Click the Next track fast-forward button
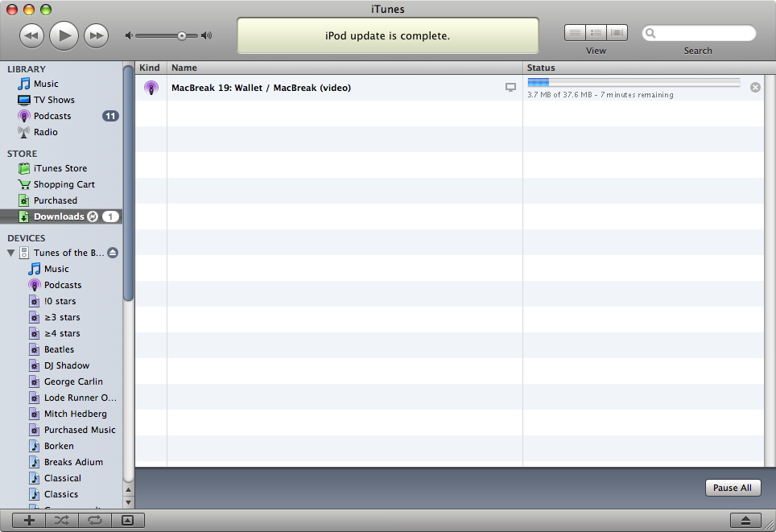This screenshot has width=776, height=532. coord(96,35)
